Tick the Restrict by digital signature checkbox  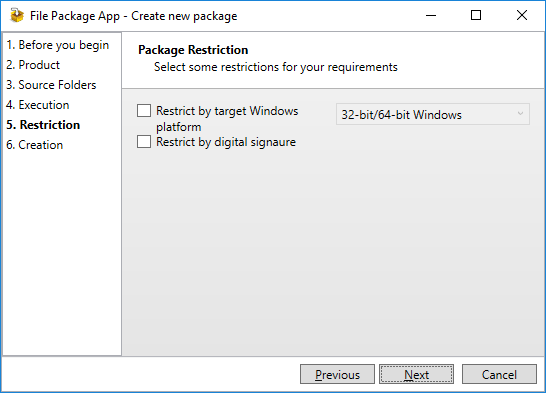(144, 142)
